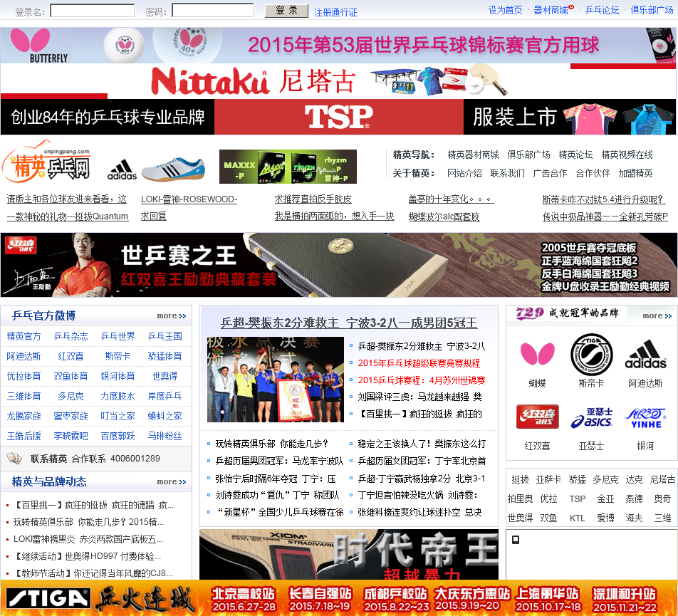Open the MAXXX rhyzm rubber ad
The width and height of the screenshot is (678, 616).
click(288, 167)
